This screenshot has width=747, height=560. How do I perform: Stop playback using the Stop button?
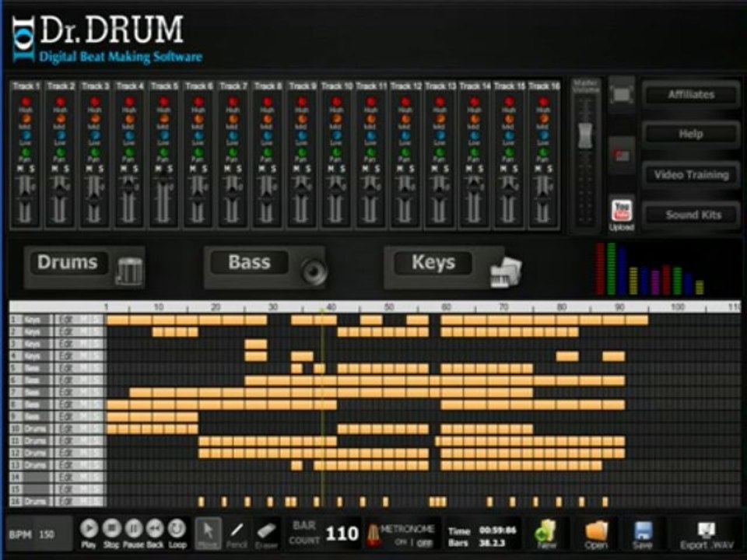coord(111,529)
